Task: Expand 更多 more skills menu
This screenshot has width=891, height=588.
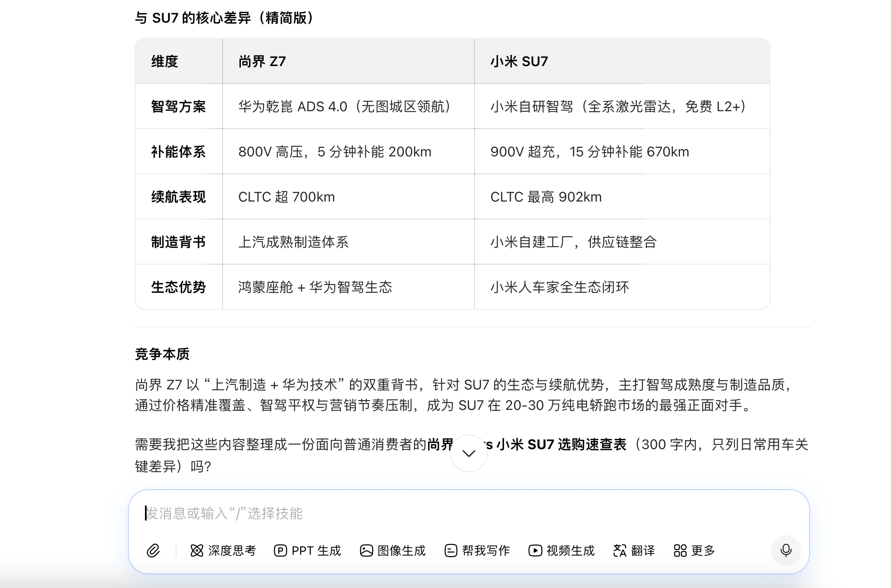Action: click(694, 551)
